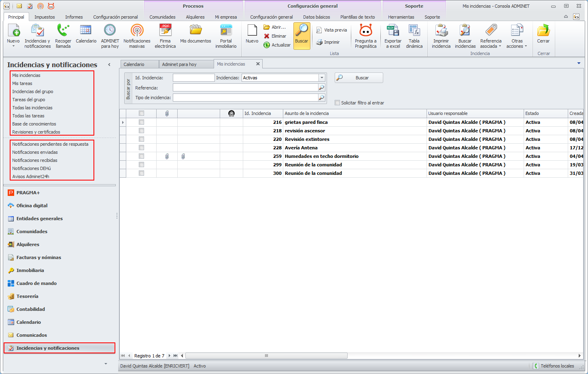Open Pregunta a Pragmática robot icon

[365, 31]
